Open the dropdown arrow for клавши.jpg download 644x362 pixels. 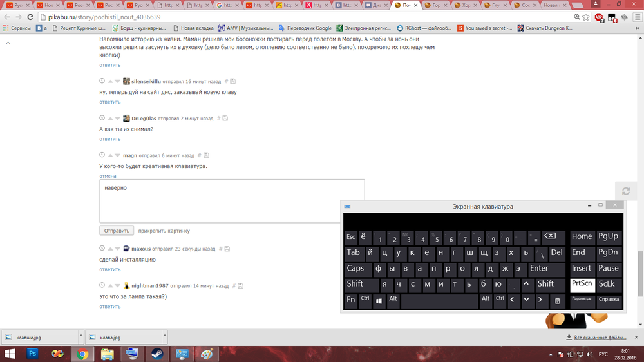[80, 336]
